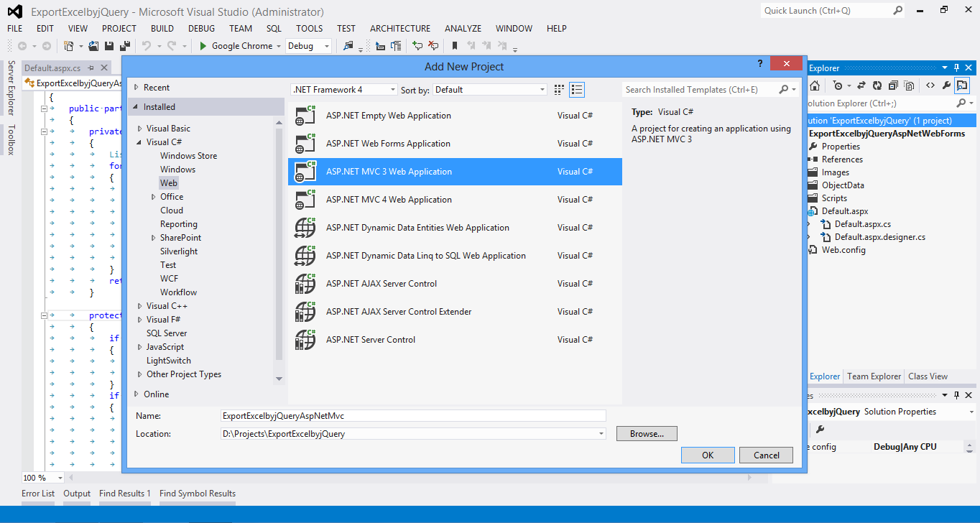Expand the Online templates section

click(x=137, y=394)
